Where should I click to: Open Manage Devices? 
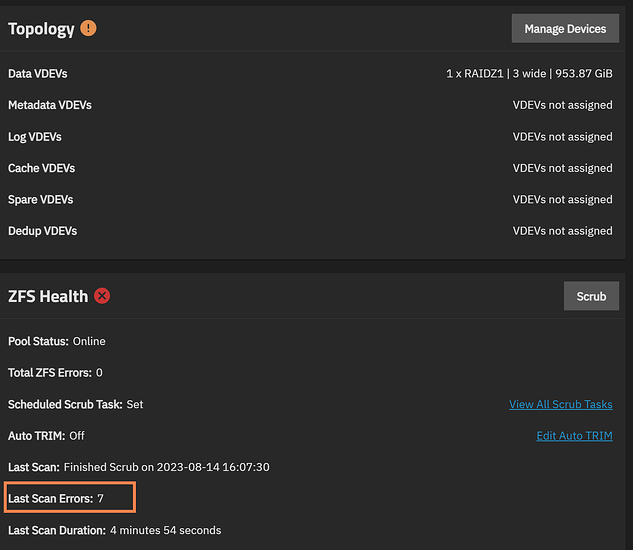click(565, 29)
